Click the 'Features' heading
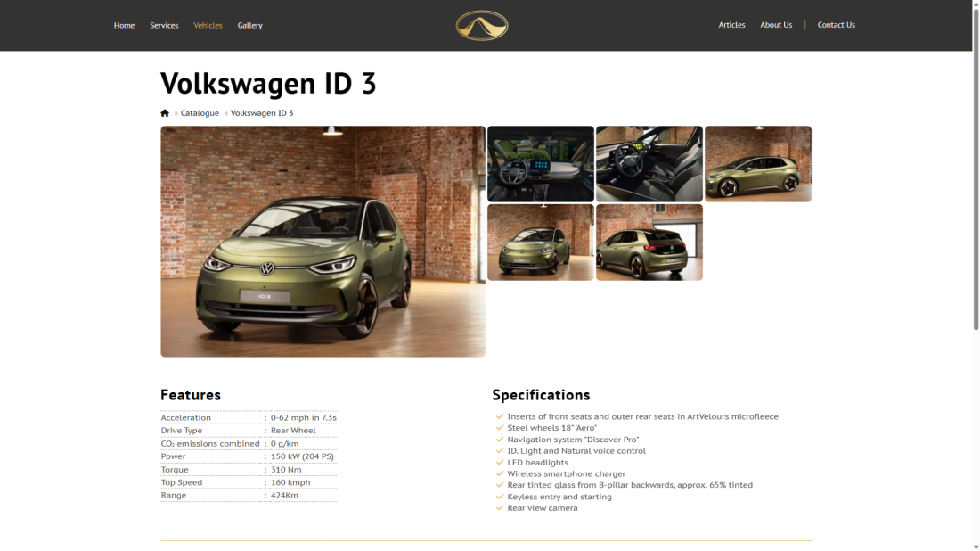Image resolution: width=980 pixels, height=551 pixels. click(191, 395)
